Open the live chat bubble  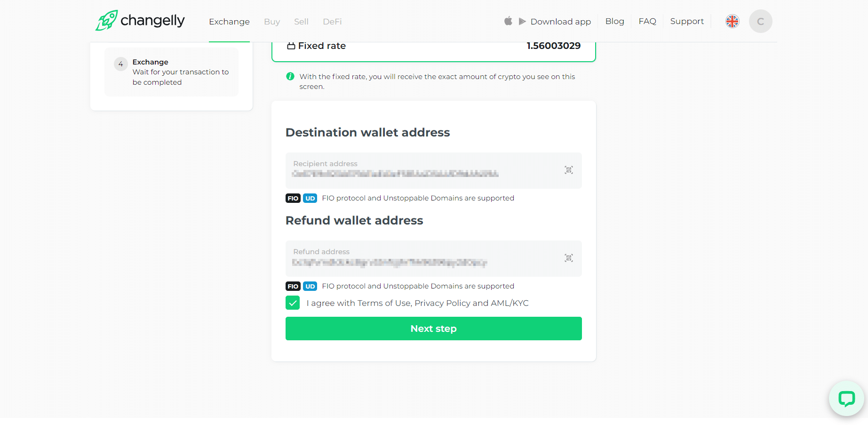pyautogui.click(x=846, y=399)
